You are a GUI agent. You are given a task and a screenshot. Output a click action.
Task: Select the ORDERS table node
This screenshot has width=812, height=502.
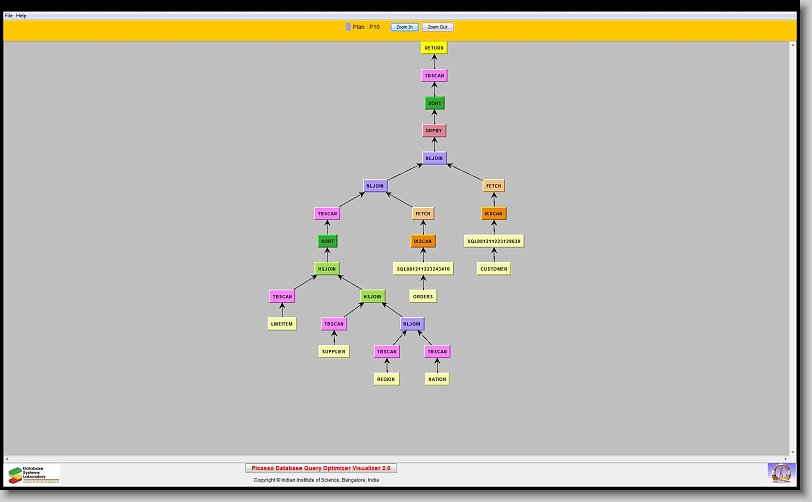(423, 296)
